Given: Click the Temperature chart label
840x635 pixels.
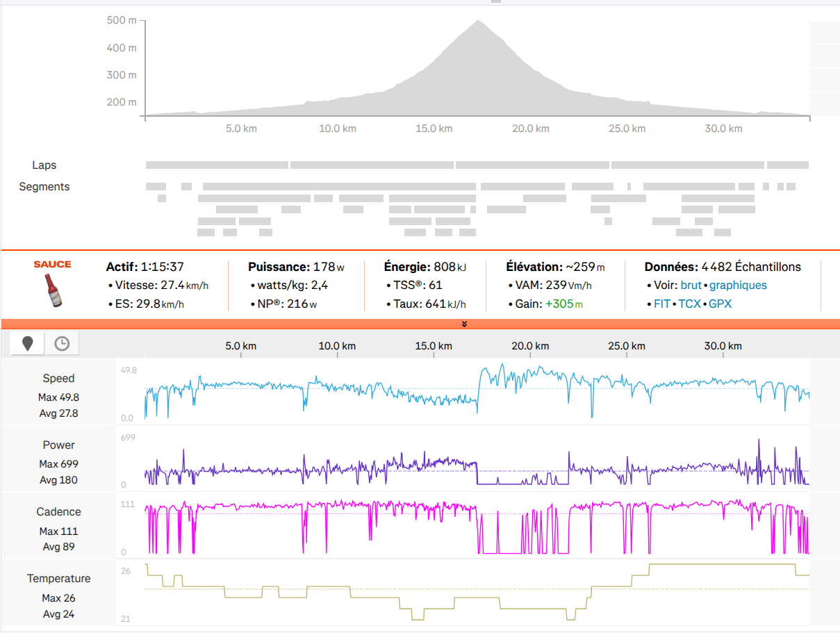Looking at the screenshot, I should tap(58, 579).
